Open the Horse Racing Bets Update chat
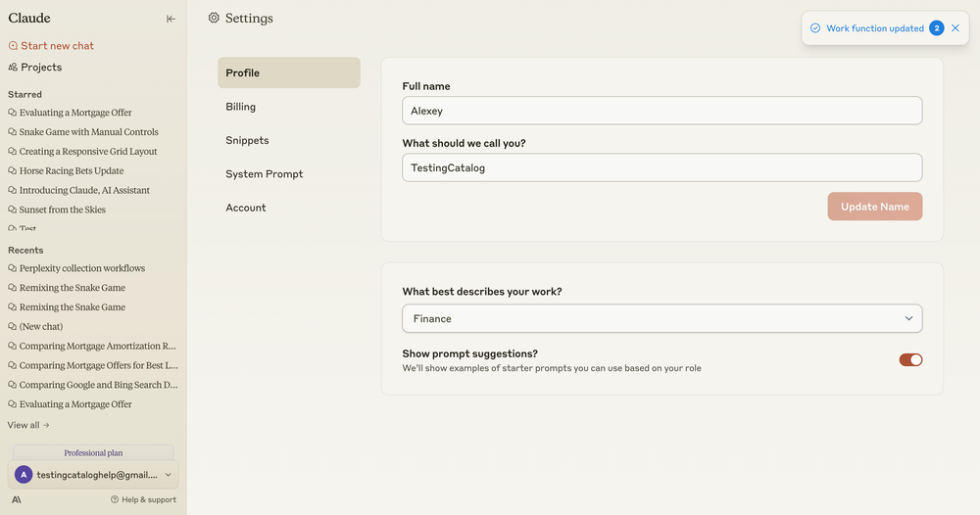The width and height of the screenshot is (980, 515). click(72, 171)
